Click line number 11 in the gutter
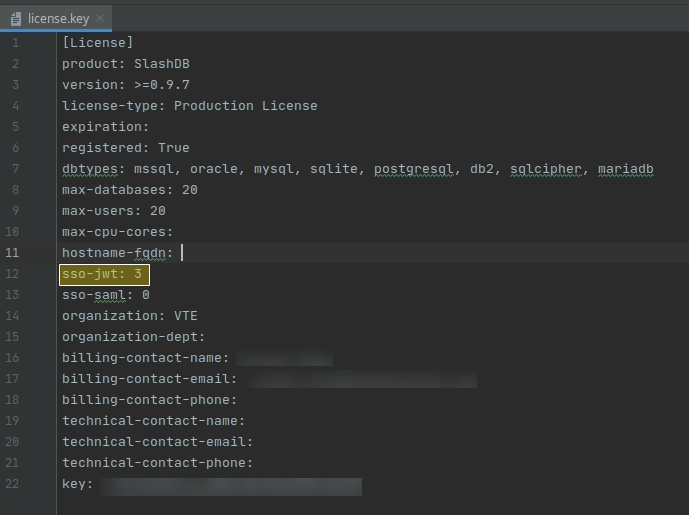Image resolution: width=689 pixels, height=515 pixels. [14, 253]
